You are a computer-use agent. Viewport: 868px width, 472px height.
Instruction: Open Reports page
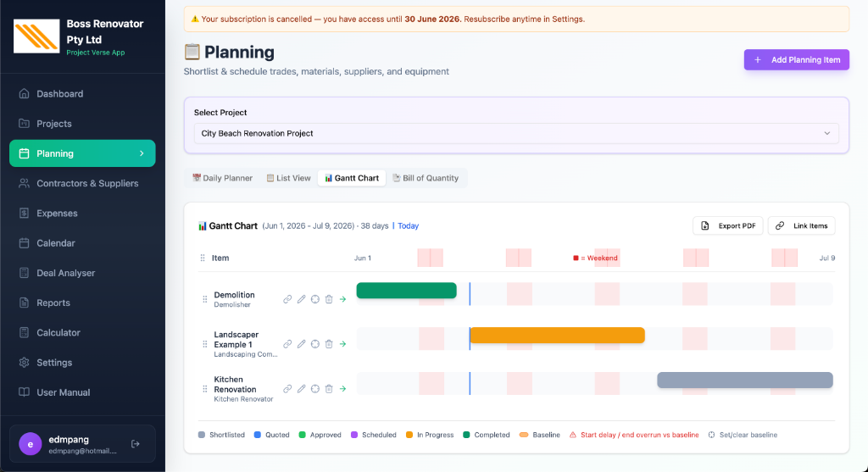tap(82, 303)
